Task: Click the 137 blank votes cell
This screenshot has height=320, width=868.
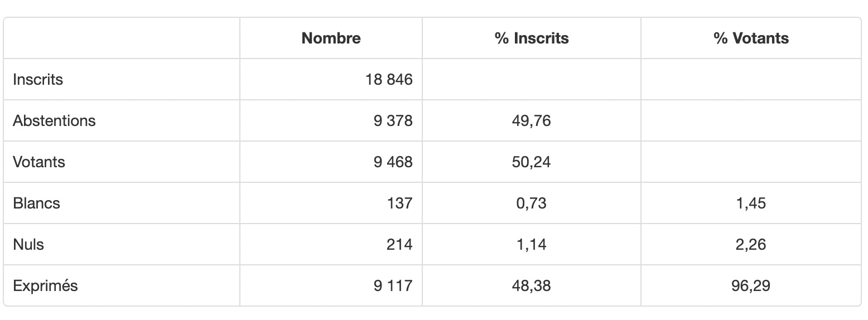Action: click(x=399, y=203)
